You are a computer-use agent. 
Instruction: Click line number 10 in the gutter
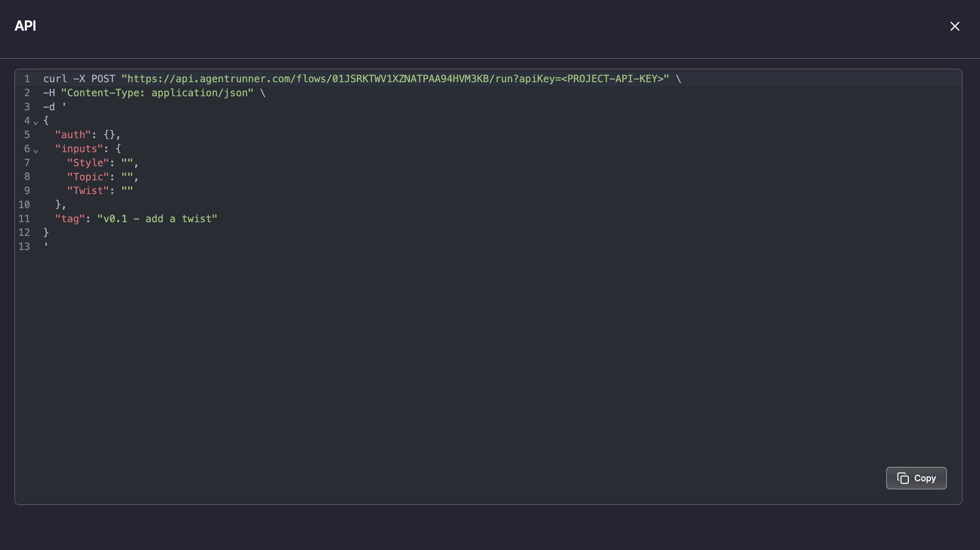(24, 204)
